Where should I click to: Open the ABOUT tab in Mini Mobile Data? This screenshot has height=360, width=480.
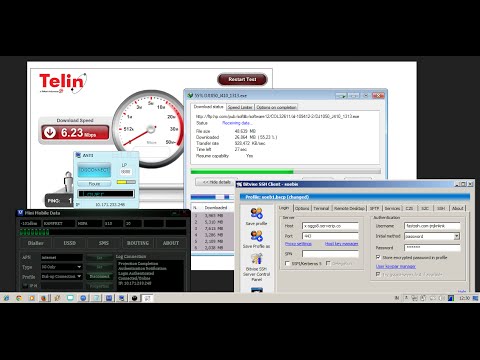[171, 243]
